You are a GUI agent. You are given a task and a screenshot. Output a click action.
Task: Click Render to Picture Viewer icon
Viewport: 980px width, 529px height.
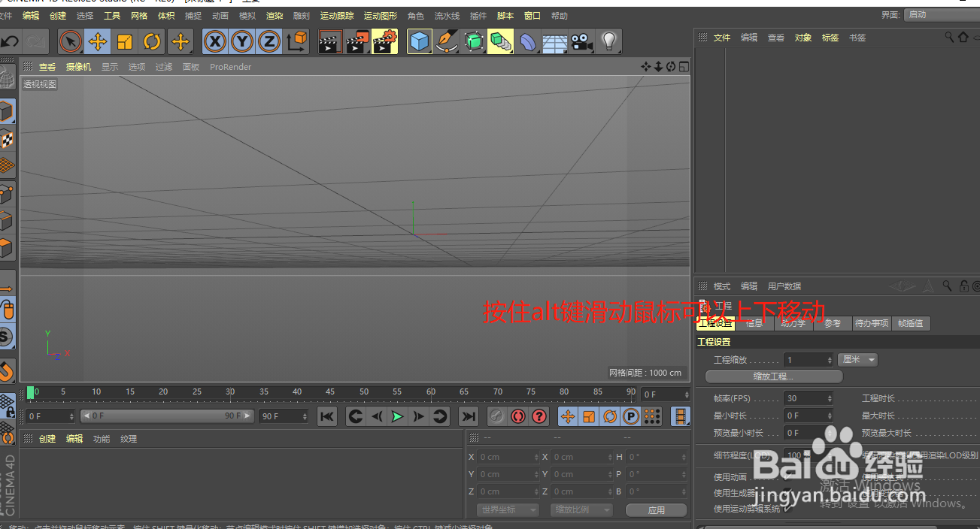tap(357, 41)
